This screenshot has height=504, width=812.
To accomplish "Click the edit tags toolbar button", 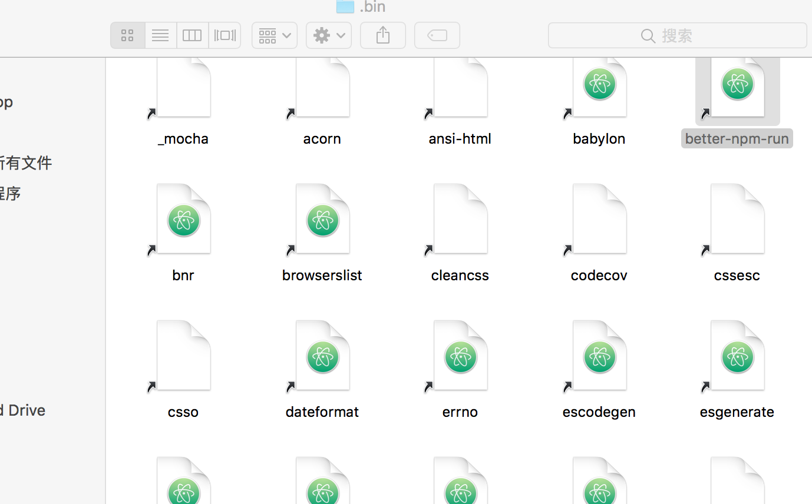I will pos(437,35).
